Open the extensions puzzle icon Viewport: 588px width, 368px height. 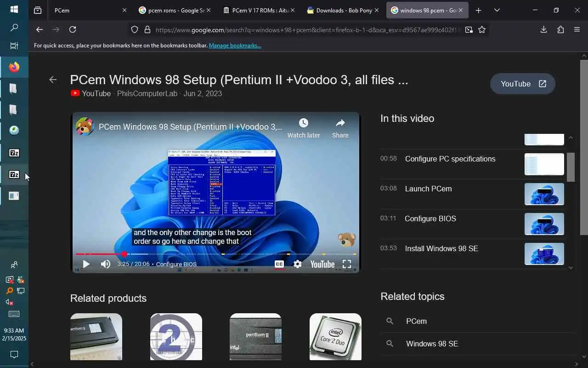[560, 29]
